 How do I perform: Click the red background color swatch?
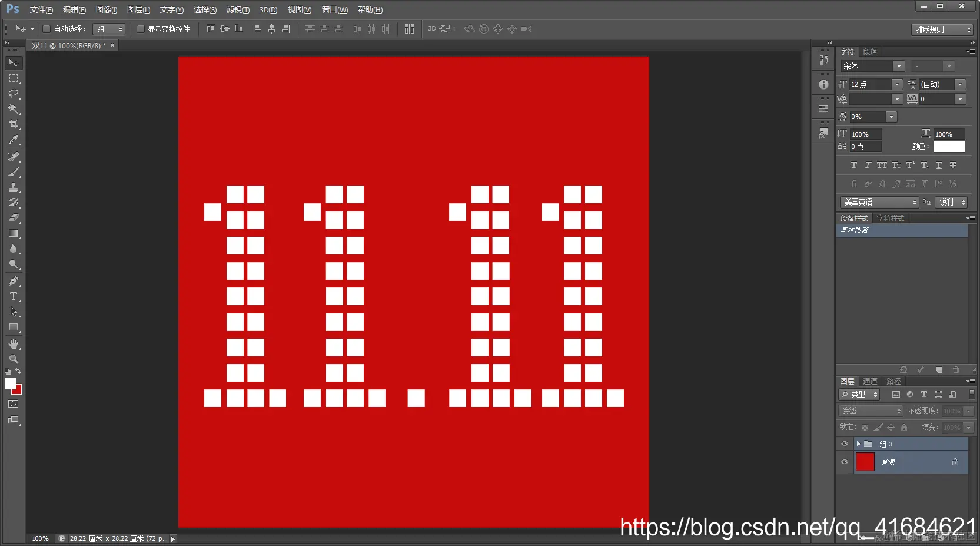18,391
